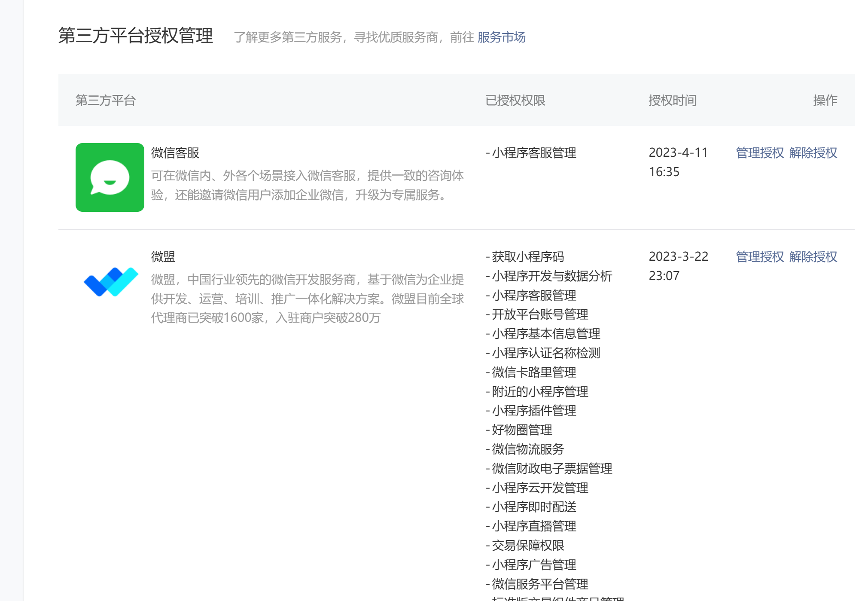Click the 微盟 platform name

163,256
